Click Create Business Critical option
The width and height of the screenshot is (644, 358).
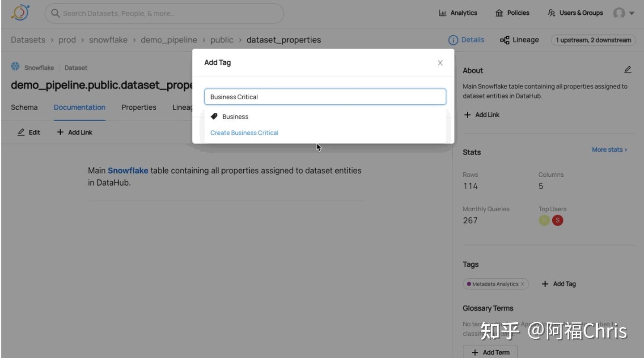coord(244,133)
